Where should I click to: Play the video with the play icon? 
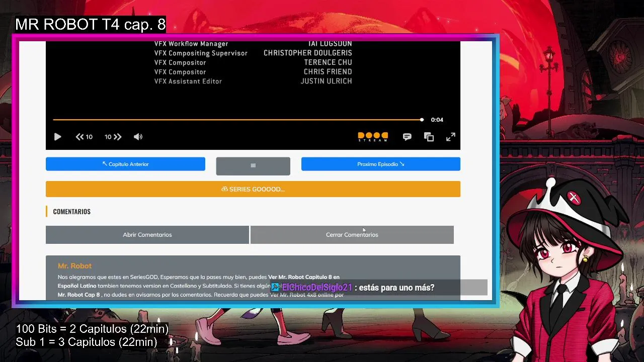point(57,137)
